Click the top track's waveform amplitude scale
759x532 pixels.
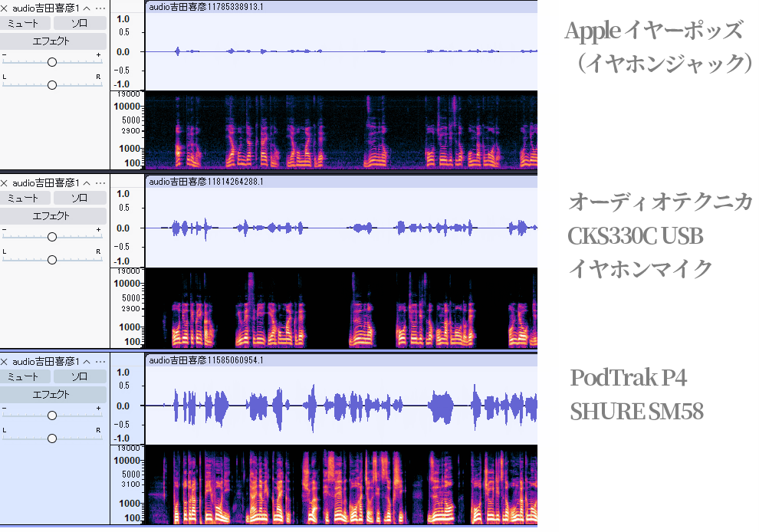pyautogui.click(x=127, y=51)
